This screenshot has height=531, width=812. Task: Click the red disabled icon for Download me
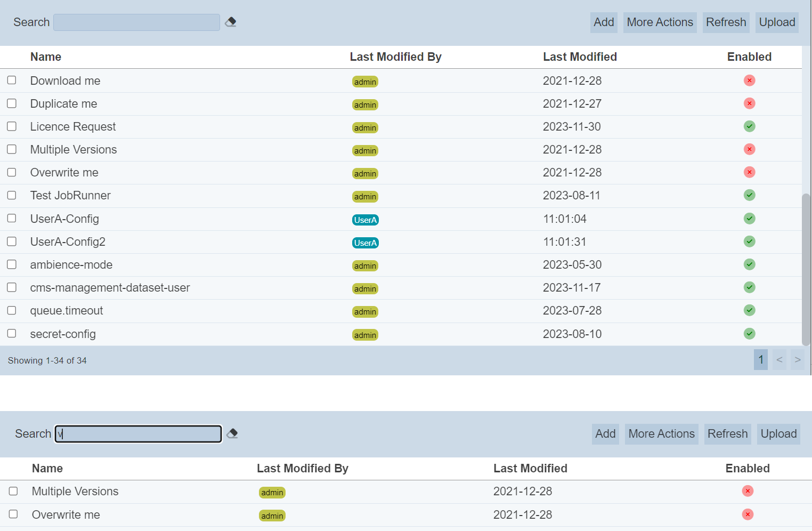point(749,81)
